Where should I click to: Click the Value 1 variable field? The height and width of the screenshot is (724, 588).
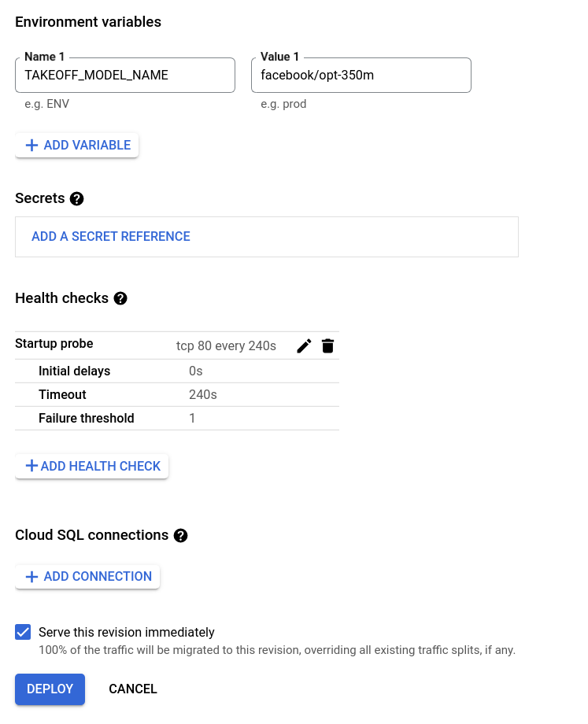coord(361,76)
